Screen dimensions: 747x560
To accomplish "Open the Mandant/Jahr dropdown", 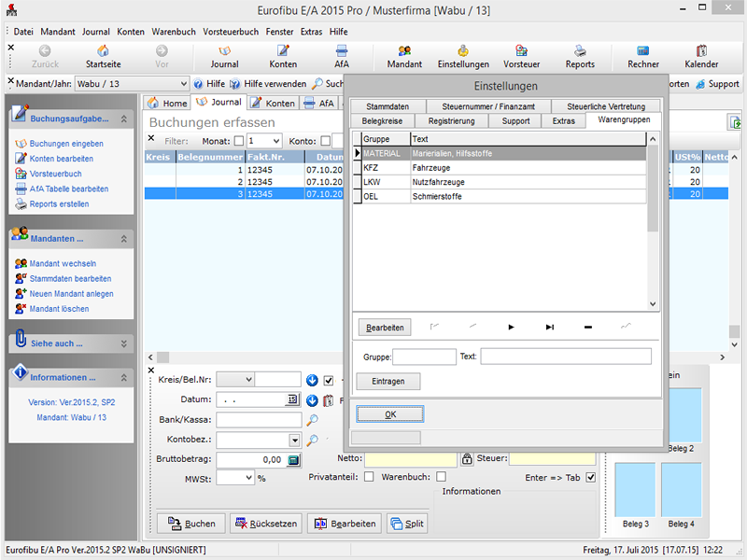I will [x=183, y=84].
